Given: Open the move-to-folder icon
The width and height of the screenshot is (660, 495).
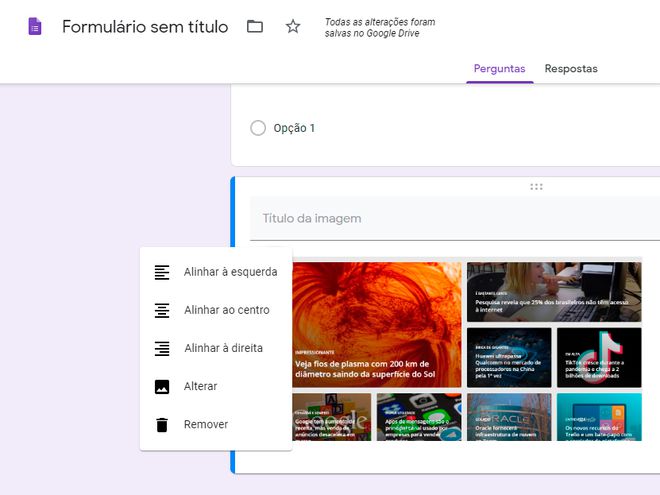Looking at the screenshot, I should 255,27.
